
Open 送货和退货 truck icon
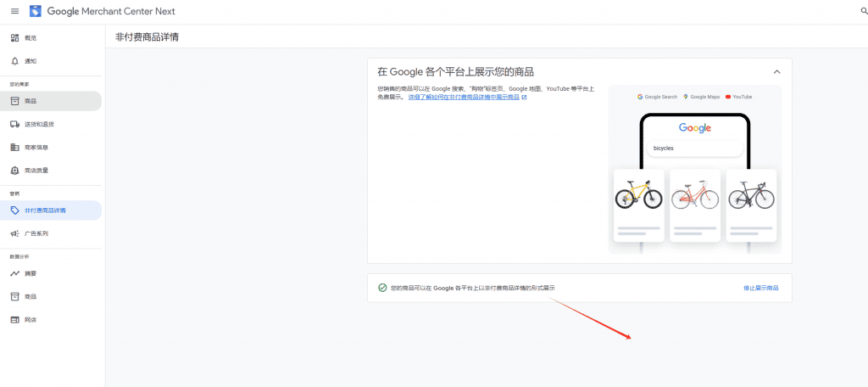[x=15, y=124]
